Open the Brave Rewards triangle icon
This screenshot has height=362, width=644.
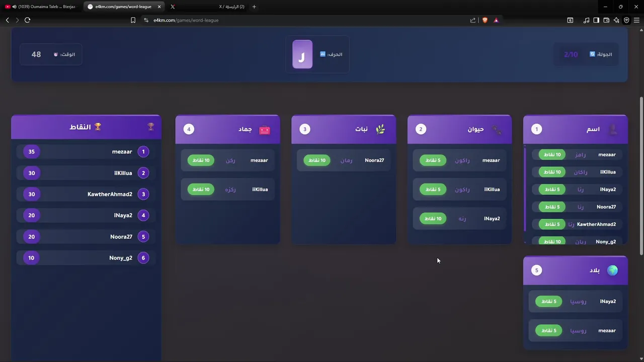[x=496, y=20]
